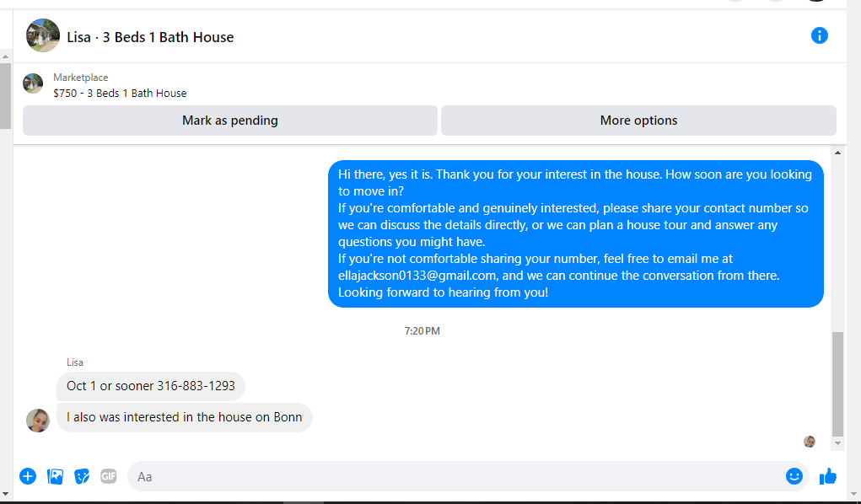Click Mark as pending button
Screen dimensions: 861x504
[x=230, y=121]
